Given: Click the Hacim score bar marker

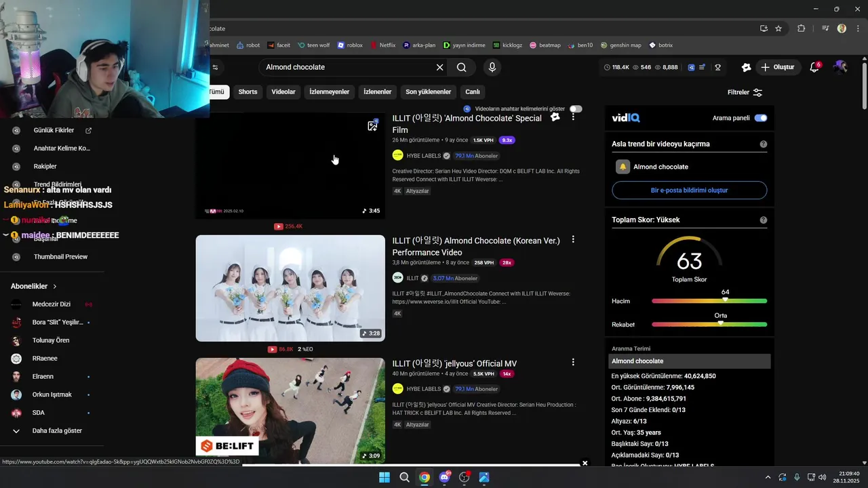Looking at the screenshot, I should pyautogui.click(x=725, y=300).
